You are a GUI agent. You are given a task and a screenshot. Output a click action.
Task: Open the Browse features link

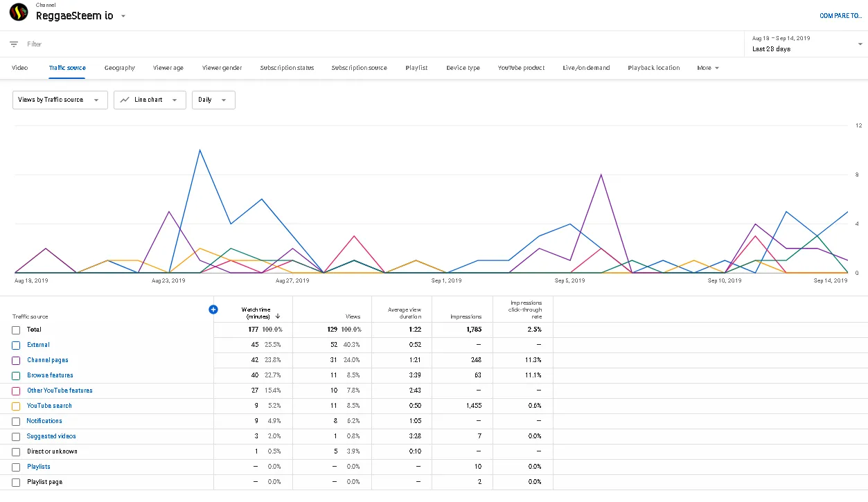coord(50,375)
